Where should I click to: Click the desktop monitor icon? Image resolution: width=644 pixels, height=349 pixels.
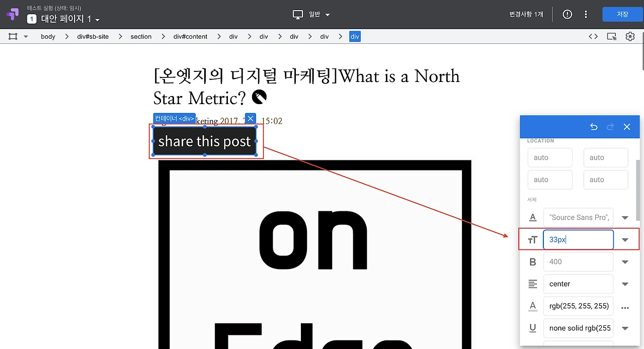pos(298,15)
